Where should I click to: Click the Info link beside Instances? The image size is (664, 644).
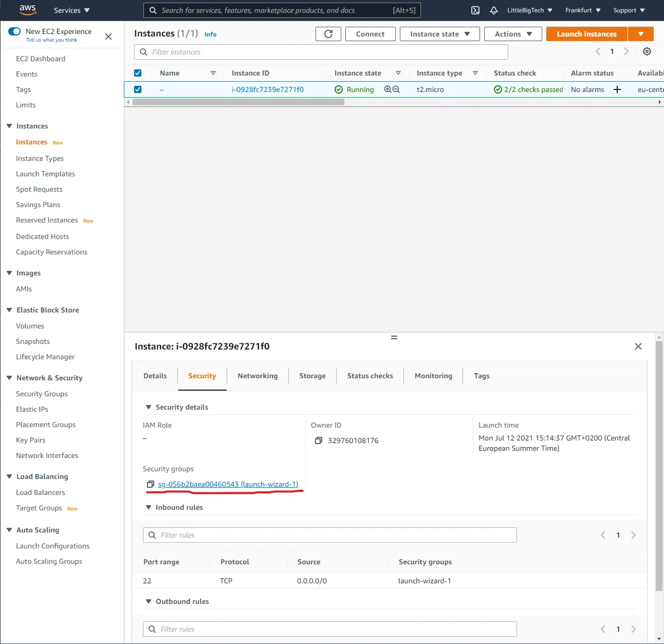point(210,34)
